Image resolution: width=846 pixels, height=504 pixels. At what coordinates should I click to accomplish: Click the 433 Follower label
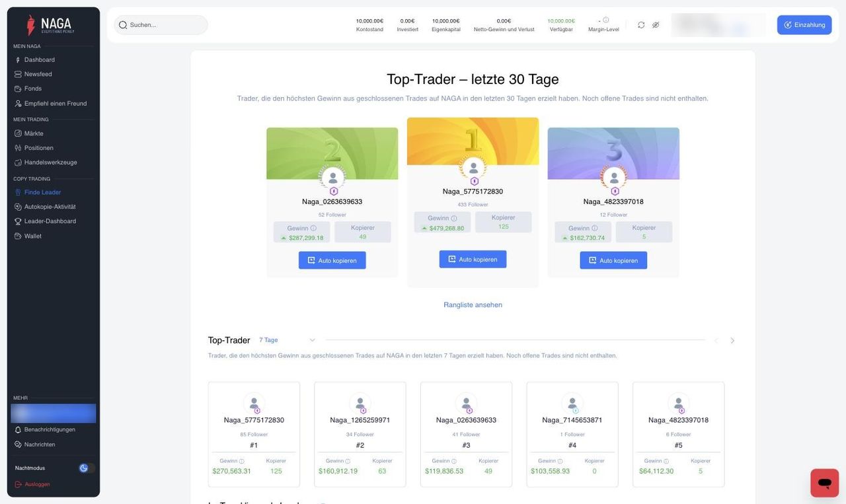[473, 205]
